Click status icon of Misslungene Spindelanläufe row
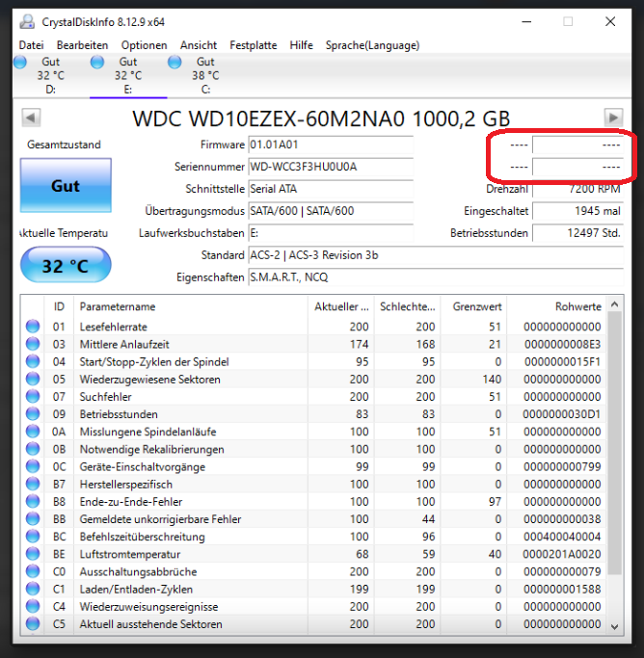This screenshot has width=644, height=658. pos(33,432)
